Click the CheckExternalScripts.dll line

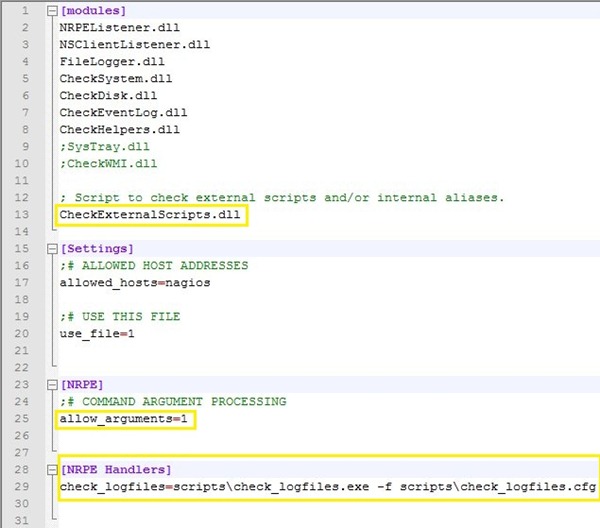point(150,215)
